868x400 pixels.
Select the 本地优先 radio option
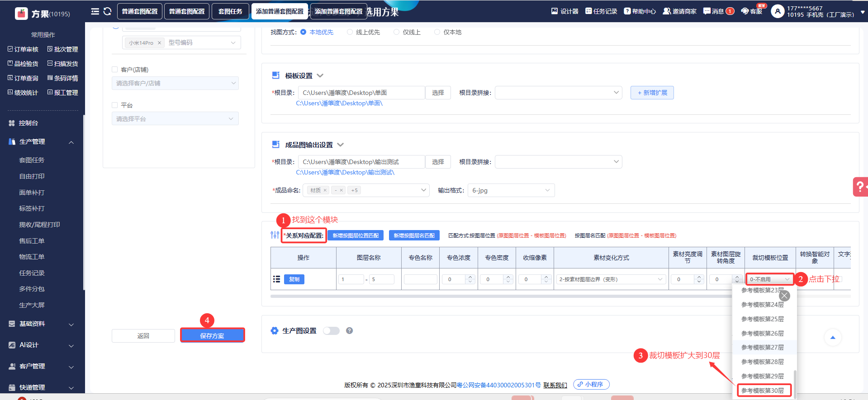[x=304, y=32]
